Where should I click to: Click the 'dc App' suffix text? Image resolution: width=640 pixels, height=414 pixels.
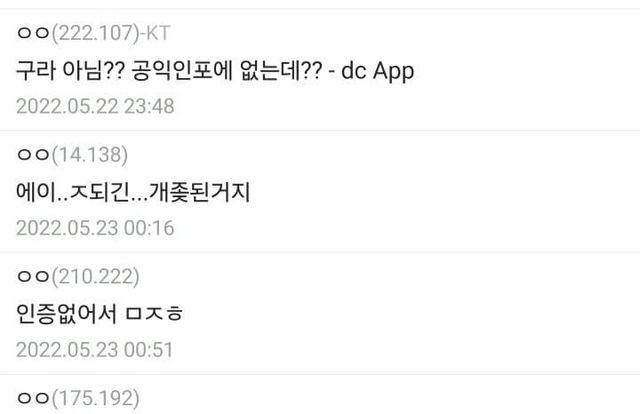tap(377, 71)
